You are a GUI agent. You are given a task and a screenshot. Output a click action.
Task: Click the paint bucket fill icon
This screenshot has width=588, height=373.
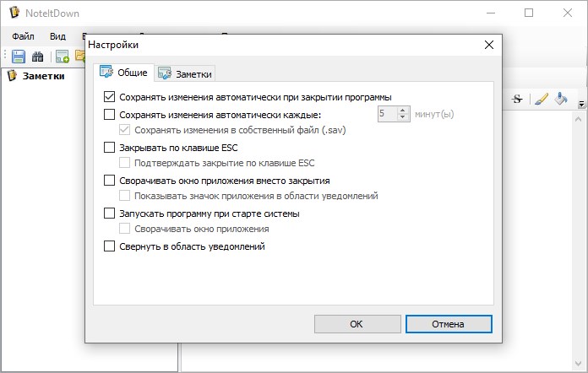[561, 99]
